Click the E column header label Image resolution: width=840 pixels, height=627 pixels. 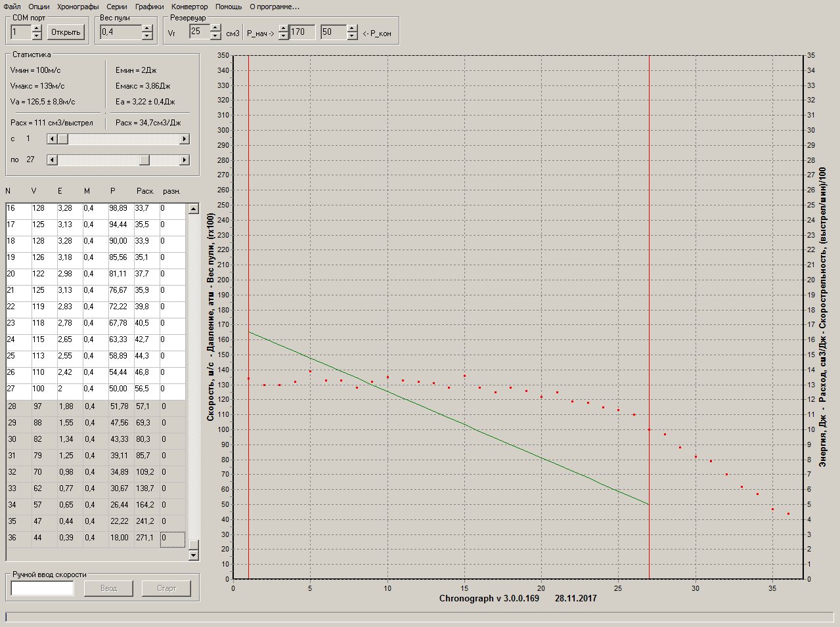(60, 191)
